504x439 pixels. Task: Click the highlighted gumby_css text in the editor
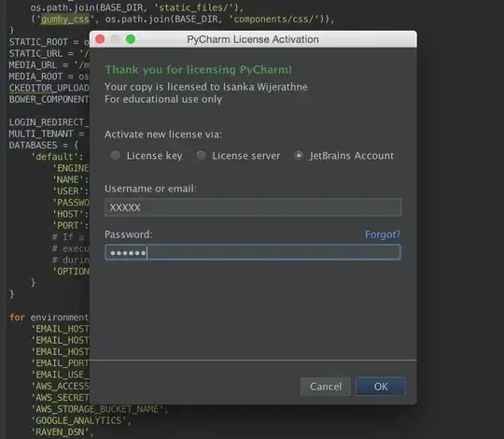[65, 20]
